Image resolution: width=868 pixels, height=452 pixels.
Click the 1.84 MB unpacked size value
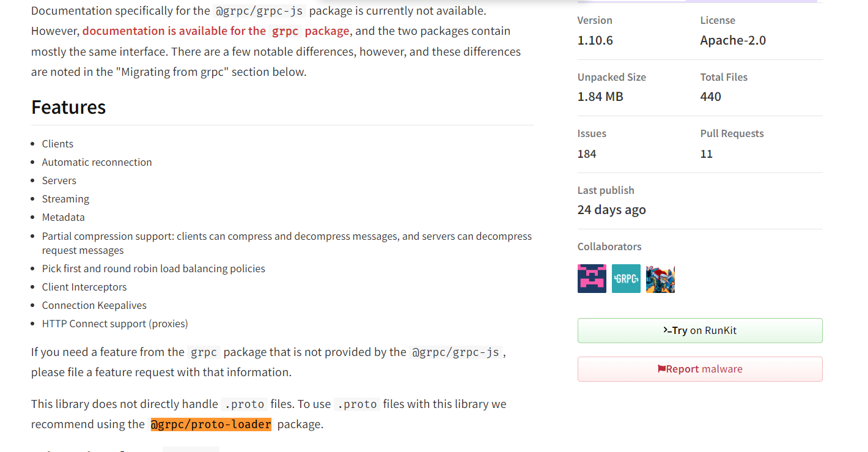[600, 97]
